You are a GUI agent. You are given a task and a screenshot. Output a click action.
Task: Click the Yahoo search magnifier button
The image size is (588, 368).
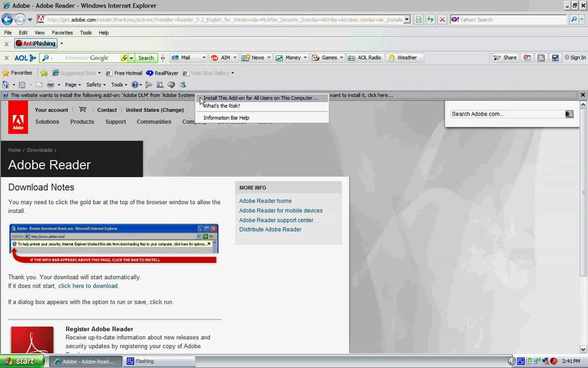(x=573, y=19)
